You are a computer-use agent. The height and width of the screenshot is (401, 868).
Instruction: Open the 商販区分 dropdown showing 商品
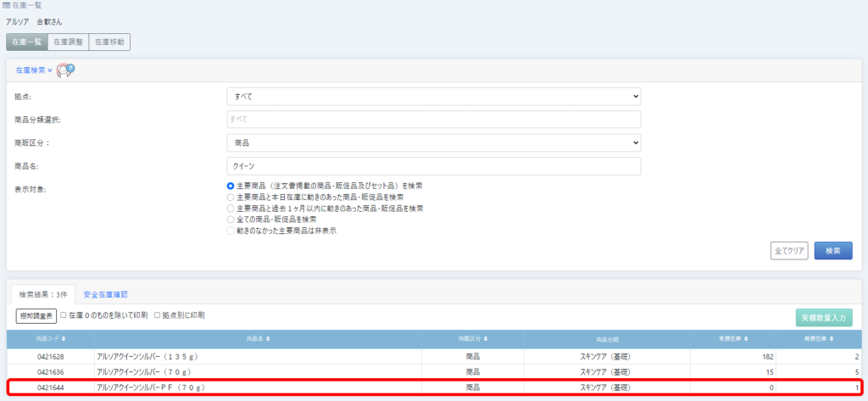point(433,142)
